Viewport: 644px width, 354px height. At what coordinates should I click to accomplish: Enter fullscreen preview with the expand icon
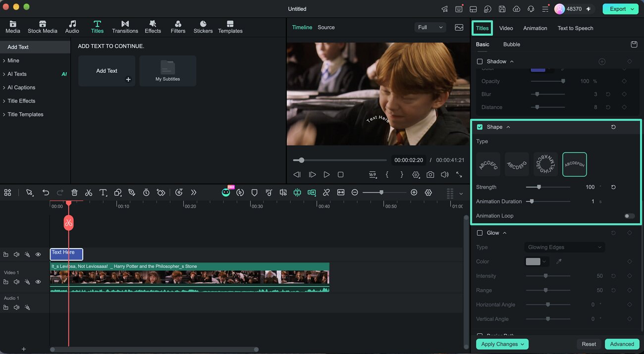(459, 175)
